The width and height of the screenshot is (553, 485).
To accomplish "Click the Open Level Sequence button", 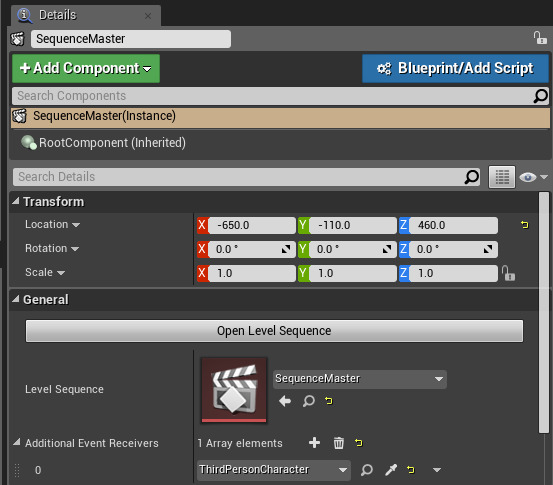I will pos(274,331).
